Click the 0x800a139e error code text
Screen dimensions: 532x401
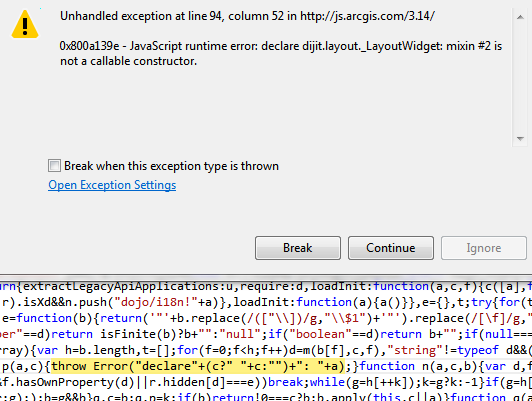tap(89, 46)
